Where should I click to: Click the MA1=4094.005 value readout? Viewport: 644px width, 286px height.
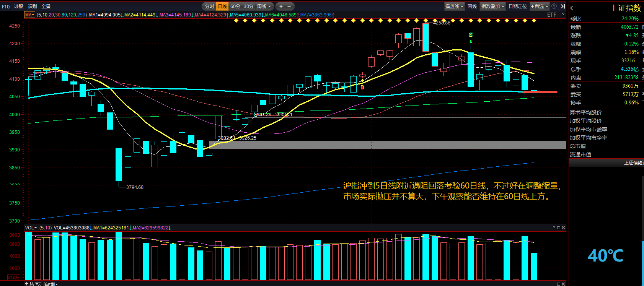coord(106,15)
